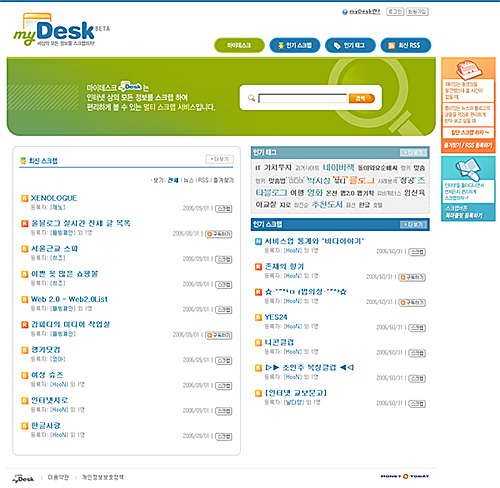
Task: Click into the search text field
Action: click(x=303, y=98)
